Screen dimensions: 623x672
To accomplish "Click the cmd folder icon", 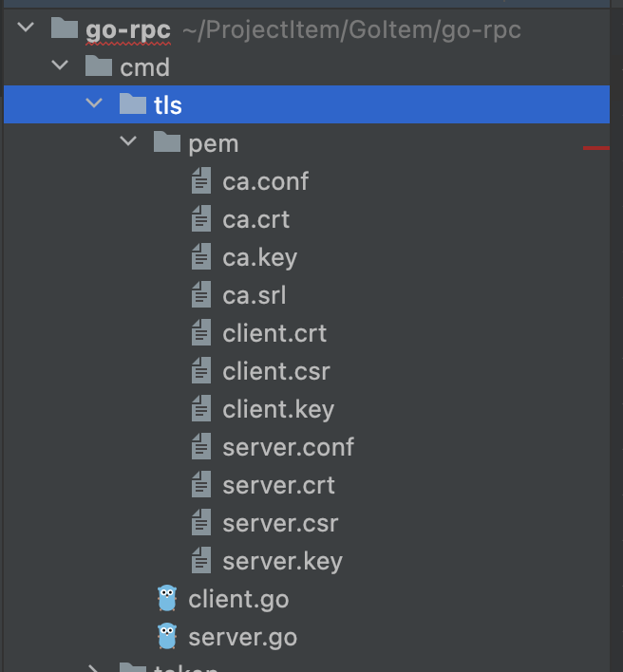I will (x=99, y=66).
